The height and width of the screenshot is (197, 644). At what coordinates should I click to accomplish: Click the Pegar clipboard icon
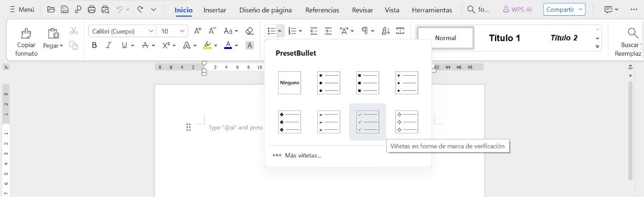53,33
